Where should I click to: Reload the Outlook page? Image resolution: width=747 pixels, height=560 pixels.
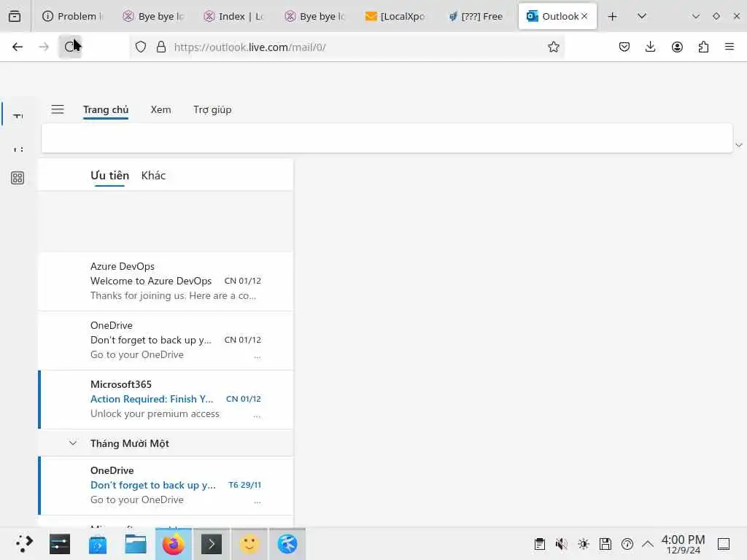coord(70,47)
